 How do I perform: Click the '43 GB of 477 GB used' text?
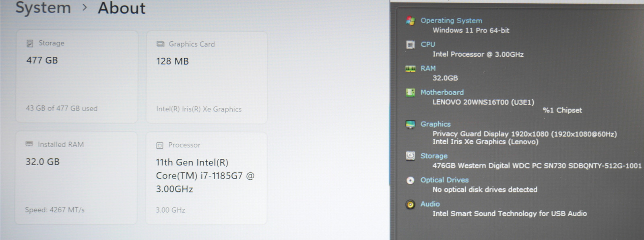point(62,109)
